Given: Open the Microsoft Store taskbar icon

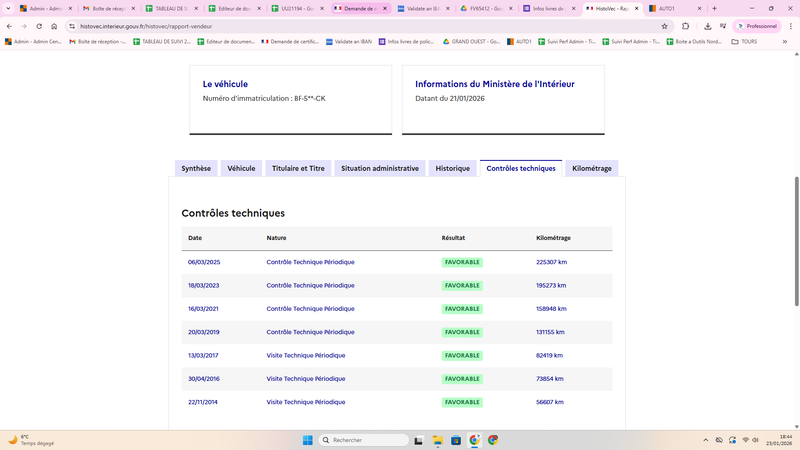Looking at the screenshot, I should click(457, 440).
